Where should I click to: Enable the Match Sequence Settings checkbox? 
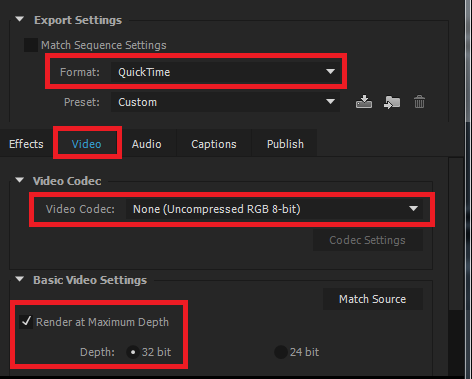pos(31,45)
